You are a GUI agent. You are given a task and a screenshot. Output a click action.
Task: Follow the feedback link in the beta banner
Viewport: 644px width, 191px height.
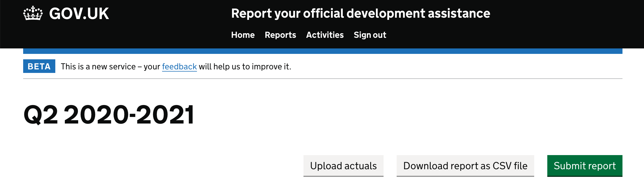[x=179, y=66]
